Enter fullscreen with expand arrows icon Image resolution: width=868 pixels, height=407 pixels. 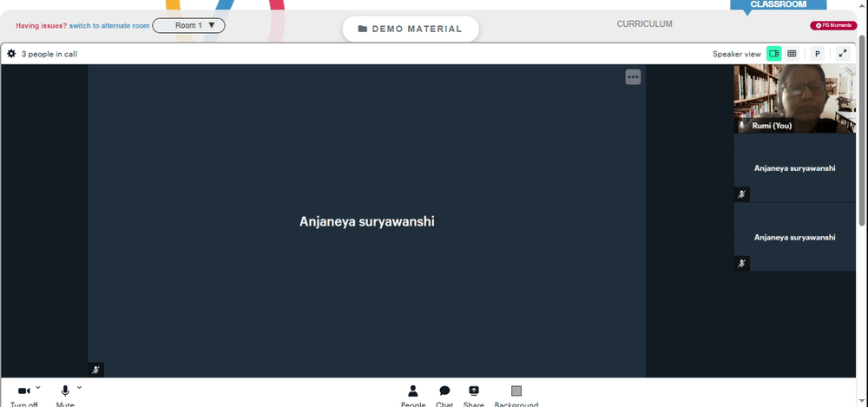click(843, 54)
